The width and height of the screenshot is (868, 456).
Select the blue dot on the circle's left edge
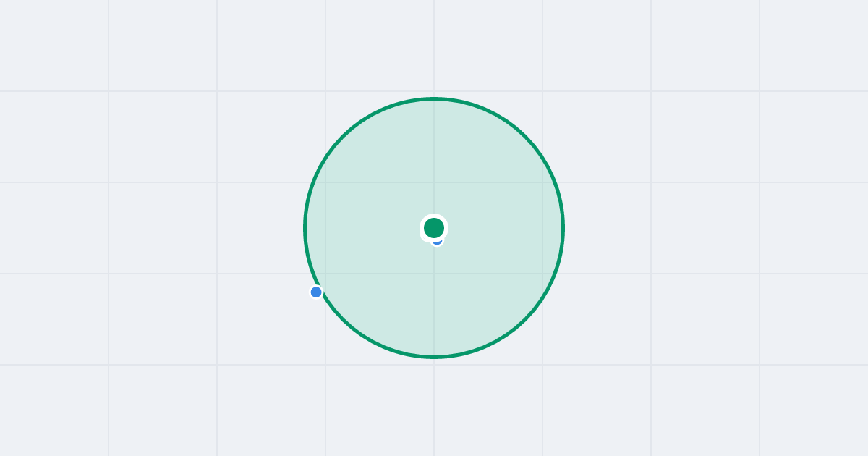316,292
